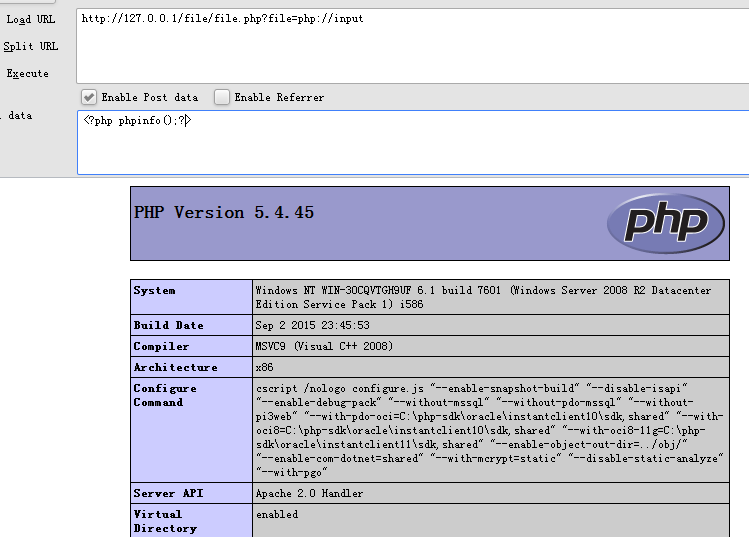
Task: Click the Split URL button
Action: click(x=31, y=46)
